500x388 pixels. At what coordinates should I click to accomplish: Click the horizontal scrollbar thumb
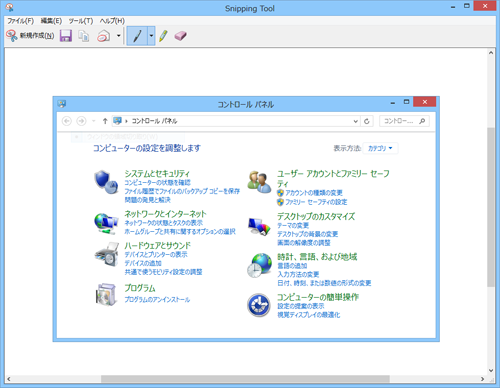pos(245,379)
